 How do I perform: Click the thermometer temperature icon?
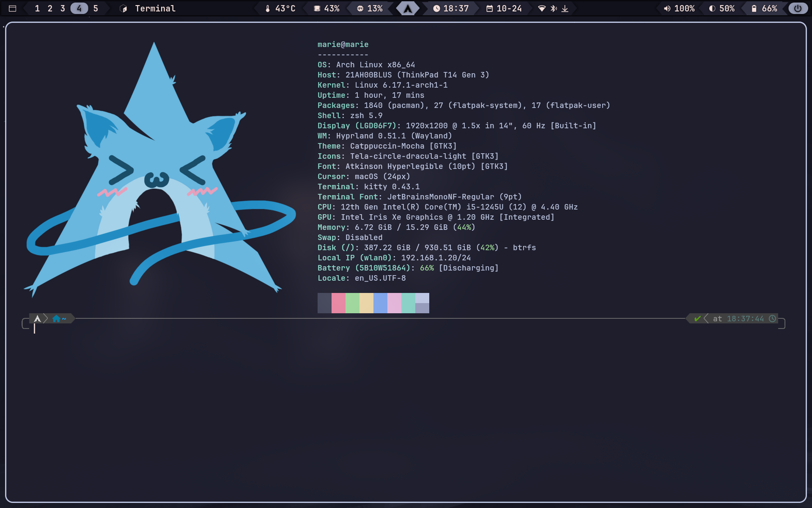click(x=268, y=8)
